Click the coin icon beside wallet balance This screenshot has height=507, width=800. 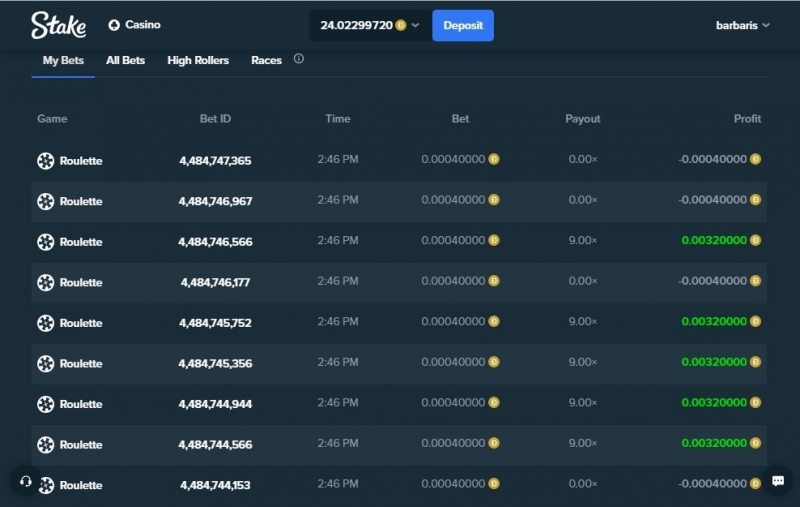401,25
